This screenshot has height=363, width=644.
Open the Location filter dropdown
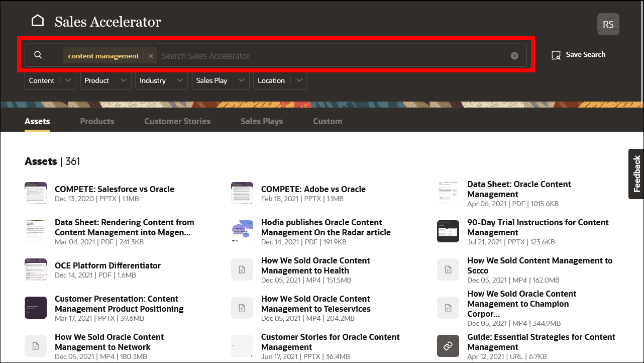(x=279, y=80)
